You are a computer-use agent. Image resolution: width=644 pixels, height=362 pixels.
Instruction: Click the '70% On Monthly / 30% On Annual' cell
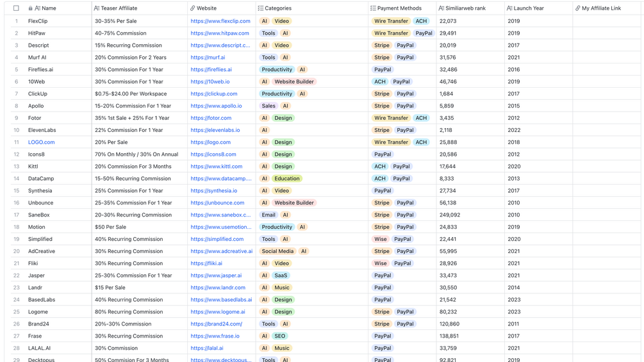coord(136,154)
